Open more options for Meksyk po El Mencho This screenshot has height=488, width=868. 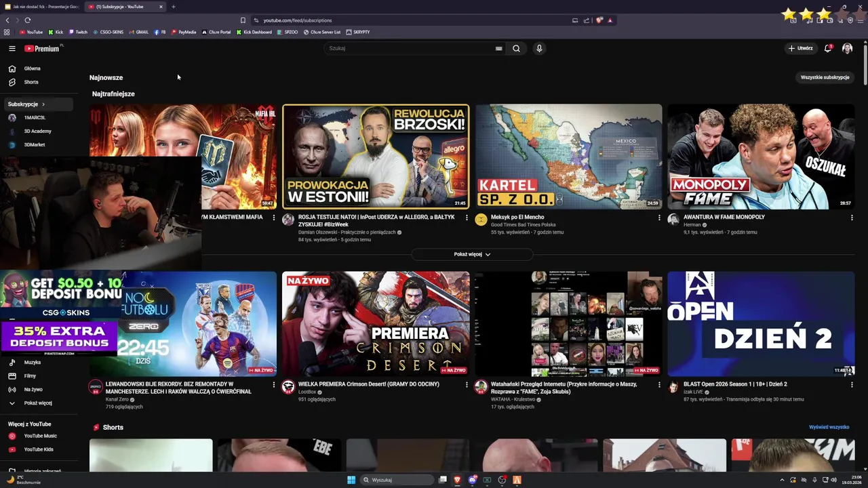[x=659, y=218]
